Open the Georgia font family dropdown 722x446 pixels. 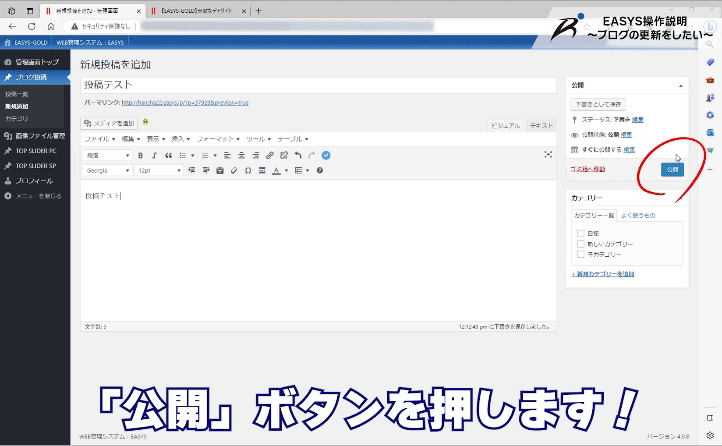108,170
